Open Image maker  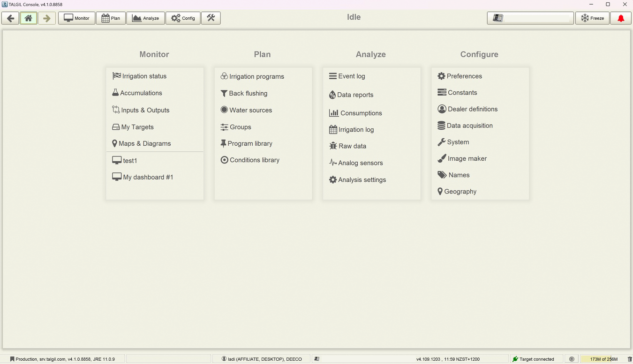[462, 158]
